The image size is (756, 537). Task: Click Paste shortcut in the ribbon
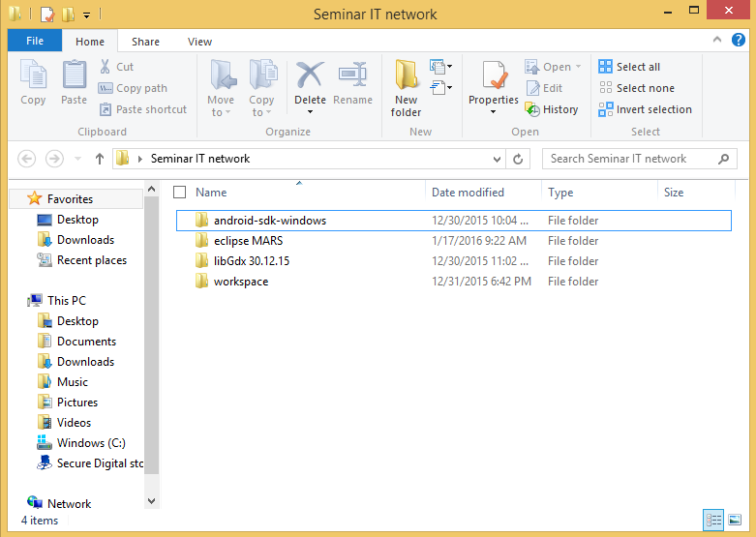tap(143, 109)
